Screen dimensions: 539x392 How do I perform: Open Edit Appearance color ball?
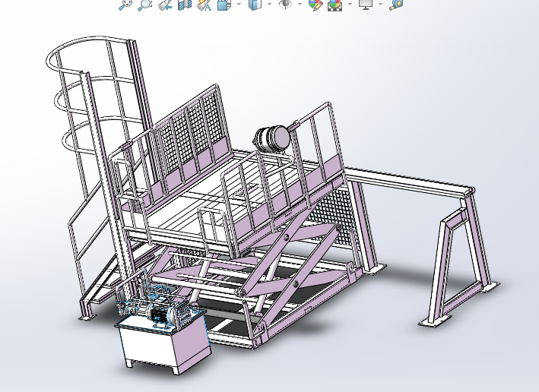(315, 5)
